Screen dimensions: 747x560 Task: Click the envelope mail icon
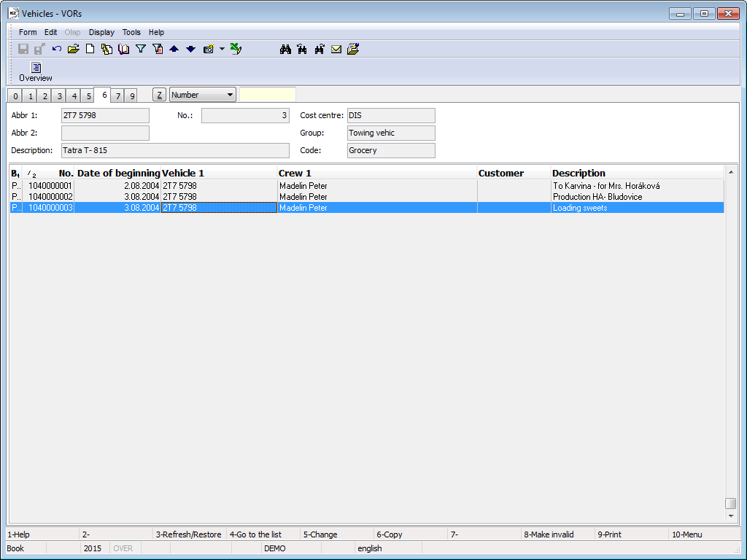(x=336, y=49)
